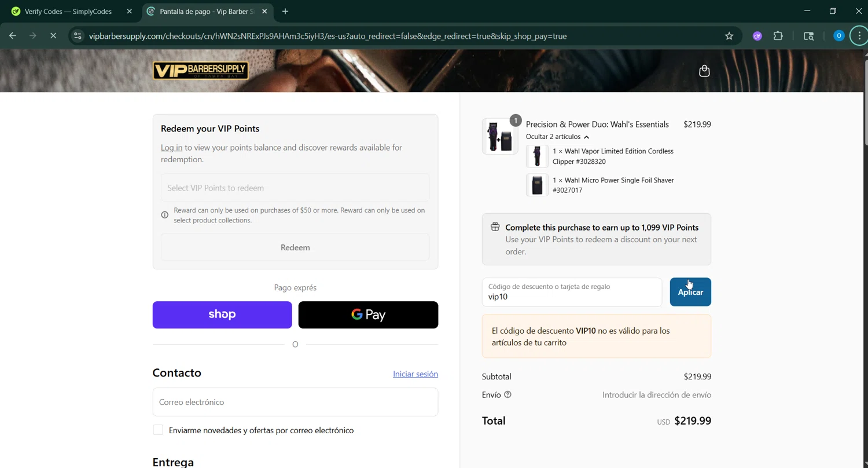
Task: Click the info icon beside reward conditions
Action: (165, 215)
